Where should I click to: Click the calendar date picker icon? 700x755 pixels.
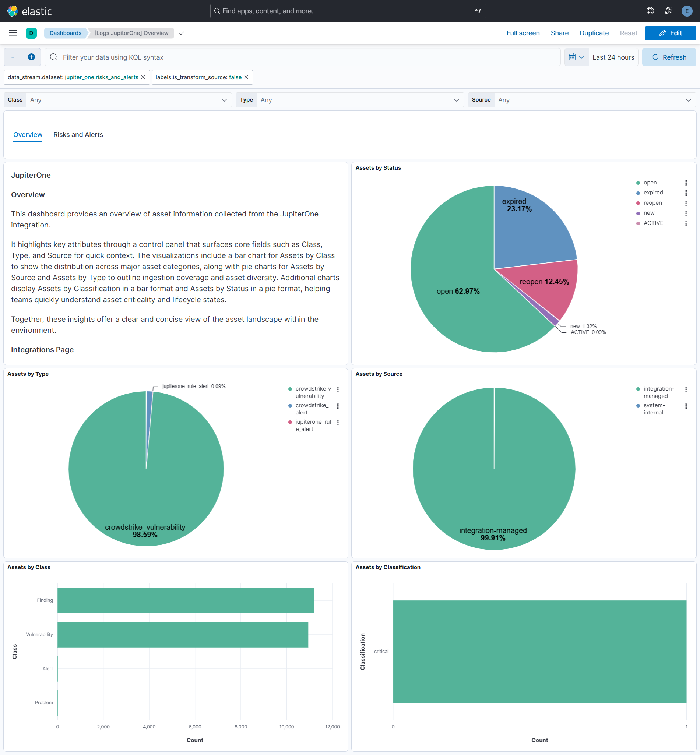pyautogui.click(x=573, y=57)
